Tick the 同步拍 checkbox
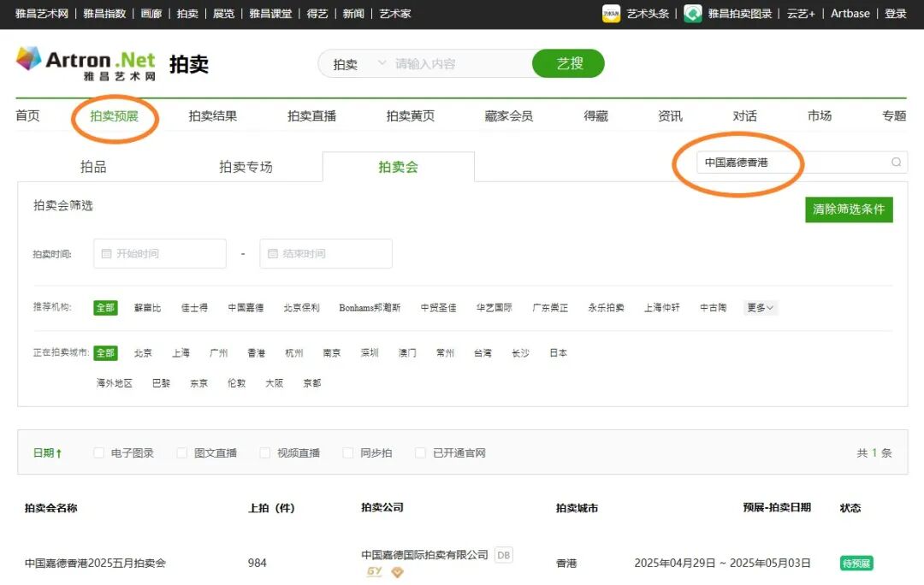 click(x=348, y=452)
